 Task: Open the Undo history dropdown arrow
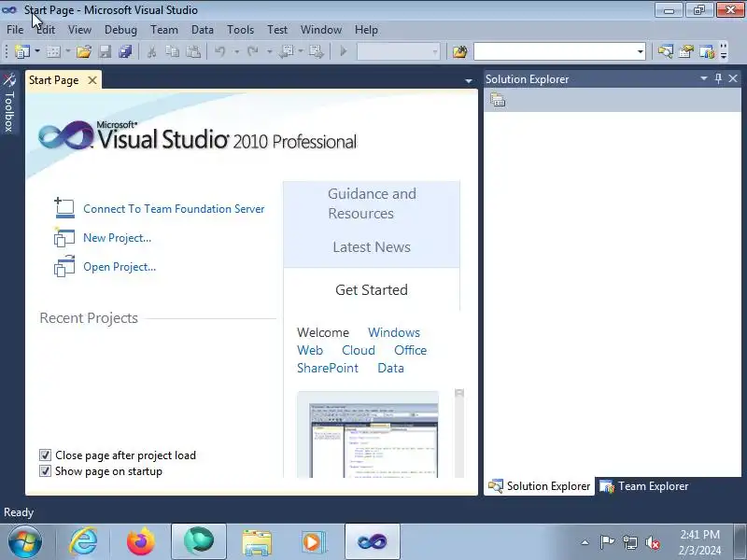point(237,51)
